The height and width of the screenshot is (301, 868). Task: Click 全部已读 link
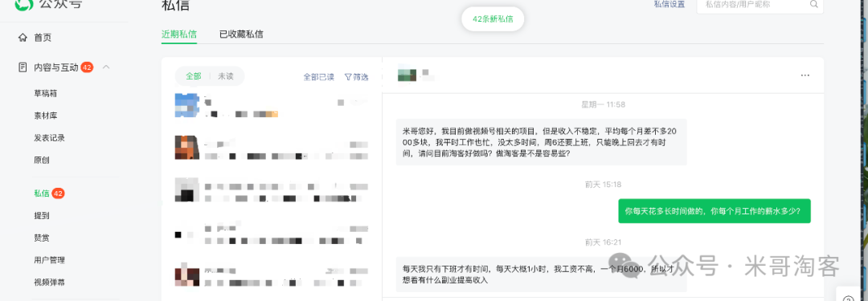(319, 77)
